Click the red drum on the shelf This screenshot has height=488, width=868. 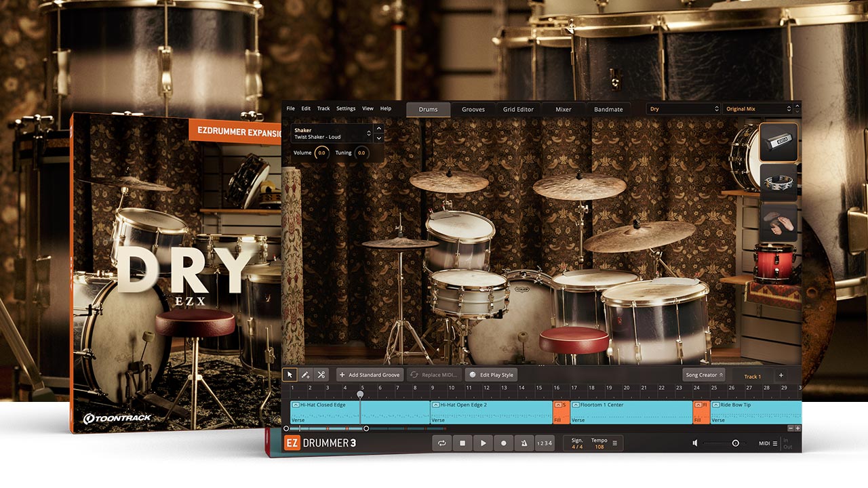pos(774,262)
